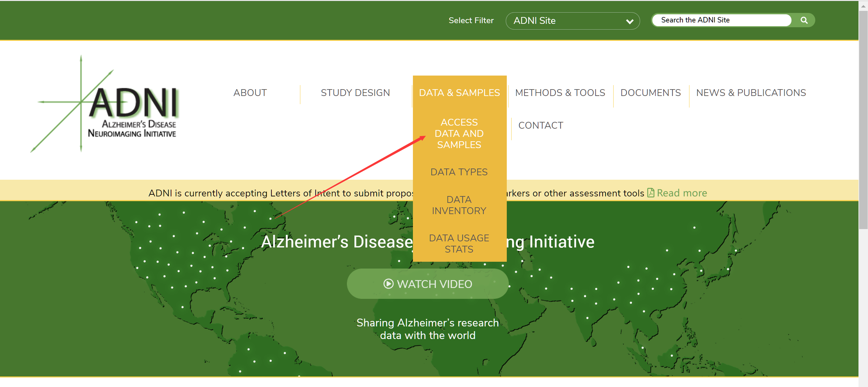Viewport: 868px width, 387px height.
Task: Click the play icon on Watch Video
Action: (388, 284)
